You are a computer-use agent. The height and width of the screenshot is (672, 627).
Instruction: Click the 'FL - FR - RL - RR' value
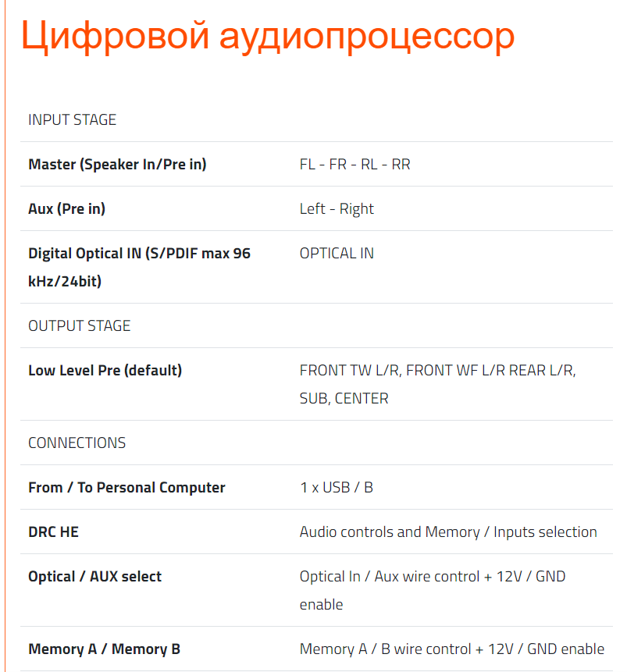[x=354, y=164]
